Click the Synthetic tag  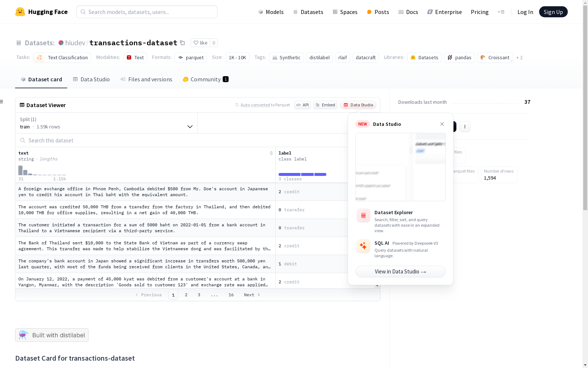tap(286, 57)
